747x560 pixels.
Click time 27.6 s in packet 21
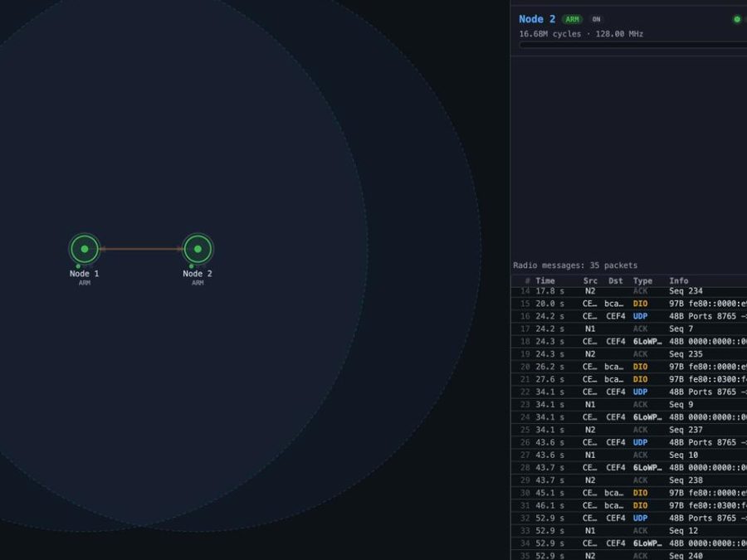[x=549, y=379]
